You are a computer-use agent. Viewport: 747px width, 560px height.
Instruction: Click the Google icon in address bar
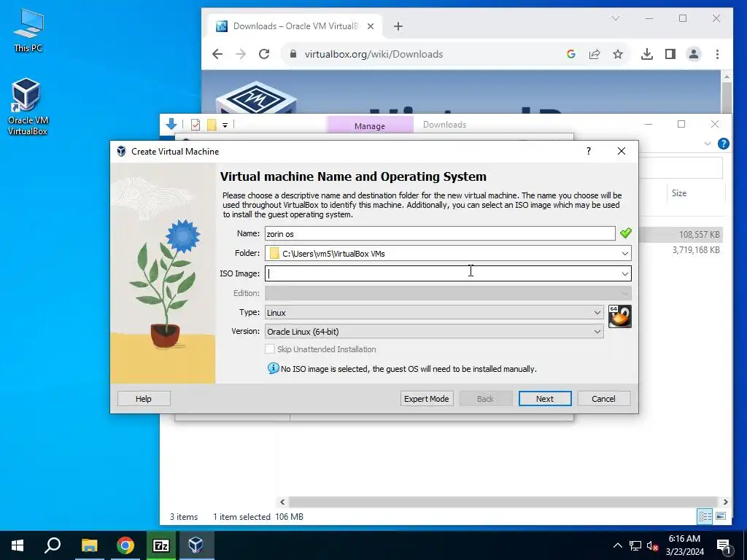pyautogui.click(x=570, y=54)
